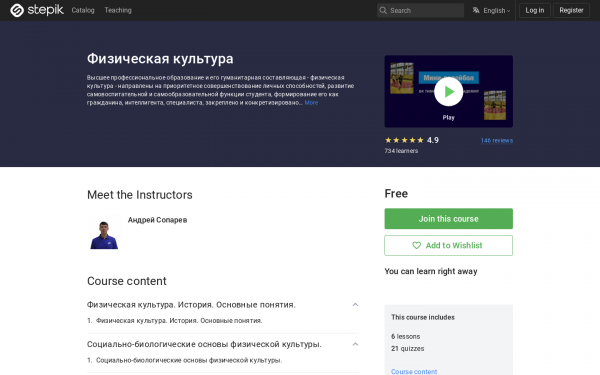Viewport: 600px width, 375px height.
Task: Click the More link in description
Action: click(311, 103)
